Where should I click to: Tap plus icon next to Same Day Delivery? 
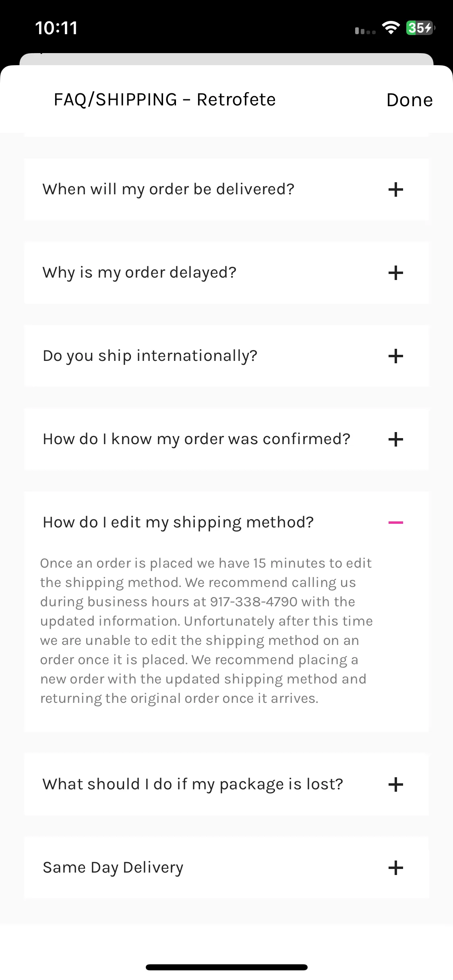(x=395, y=868)
